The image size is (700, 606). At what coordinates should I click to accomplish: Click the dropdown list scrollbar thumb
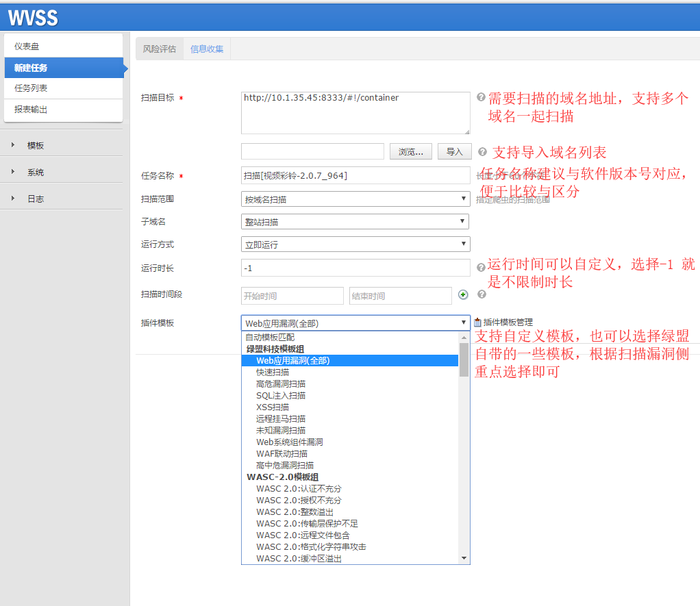pyautogui.click(x=464, y=359)
